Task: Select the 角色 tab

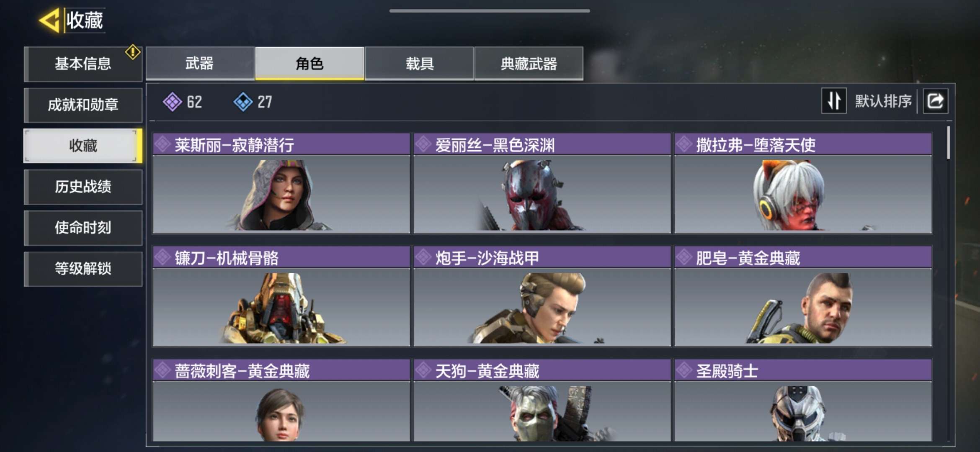Action: click(x=309, y=64)
